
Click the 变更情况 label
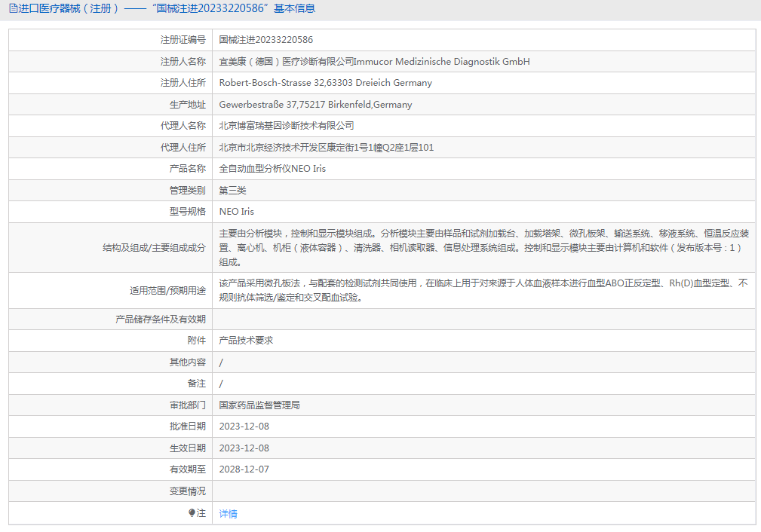click(187, 491)
